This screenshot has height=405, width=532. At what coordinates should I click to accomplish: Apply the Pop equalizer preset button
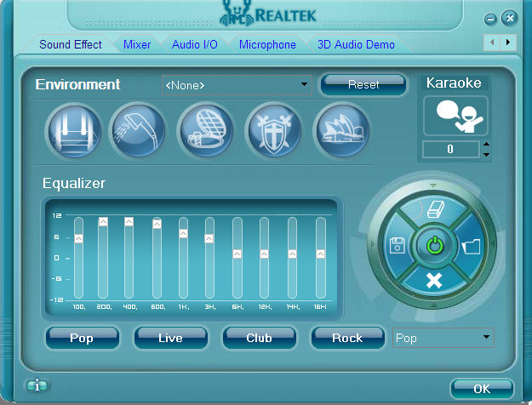point(82,338)
